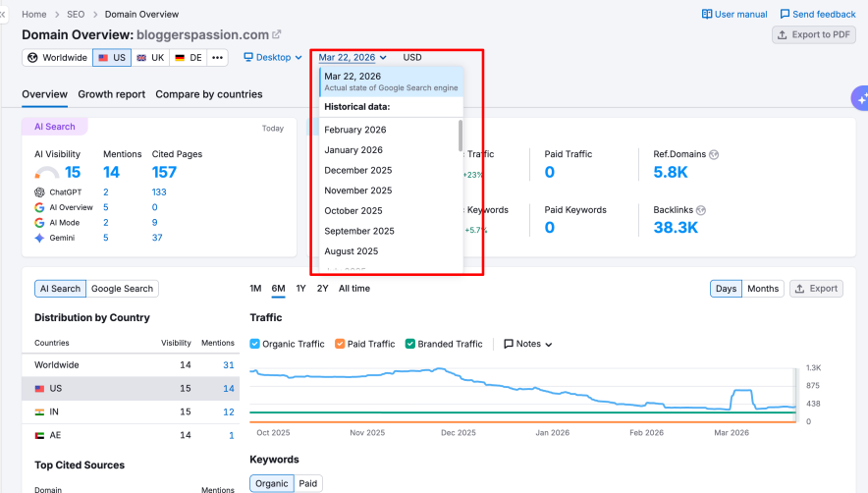The width and height of the screenshot is (868, 493).
Task: Choose December 2025 historical data
Action: click(390, 170)
